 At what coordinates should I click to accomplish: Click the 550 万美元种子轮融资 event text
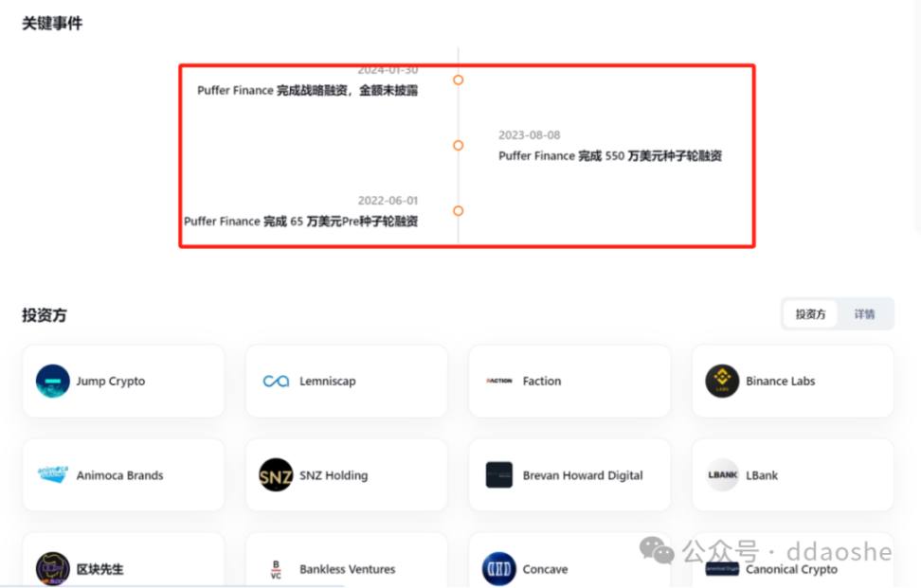tap(610, 155)
